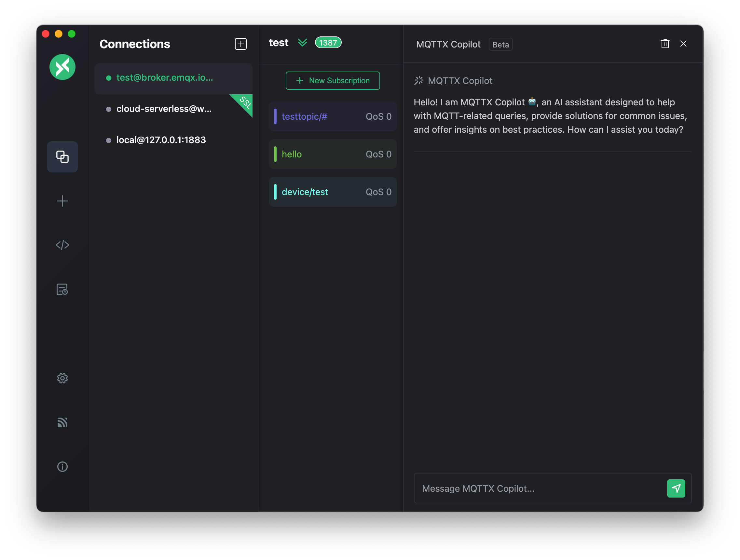Open Settings via the gear icon
740x560 pixels.
(x=62, y=378)
